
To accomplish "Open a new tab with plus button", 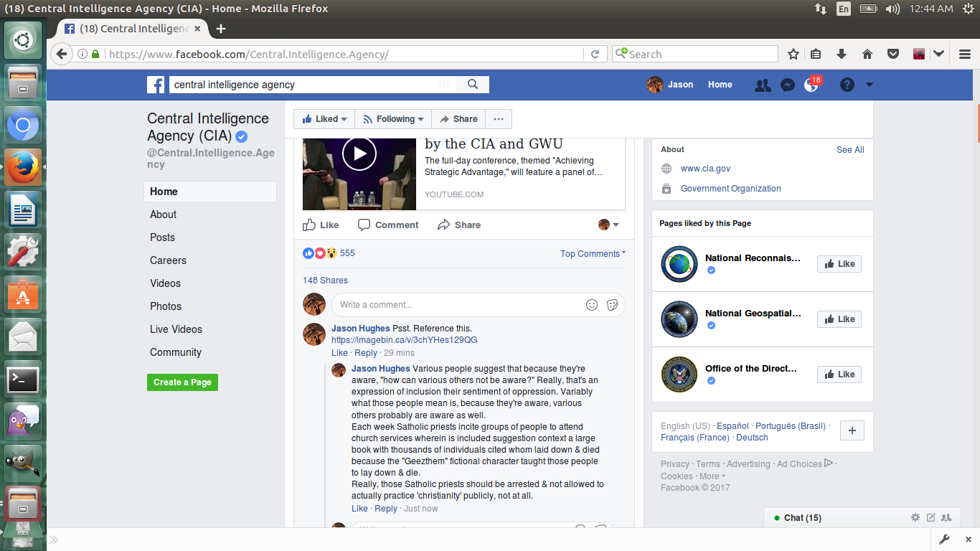I will pyautogui.click(x=221, y=29).
